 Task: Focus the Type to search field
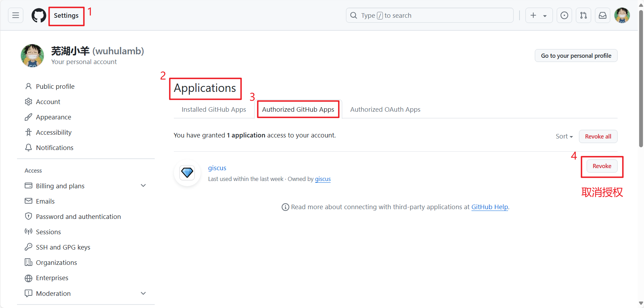tap(429, 15)
